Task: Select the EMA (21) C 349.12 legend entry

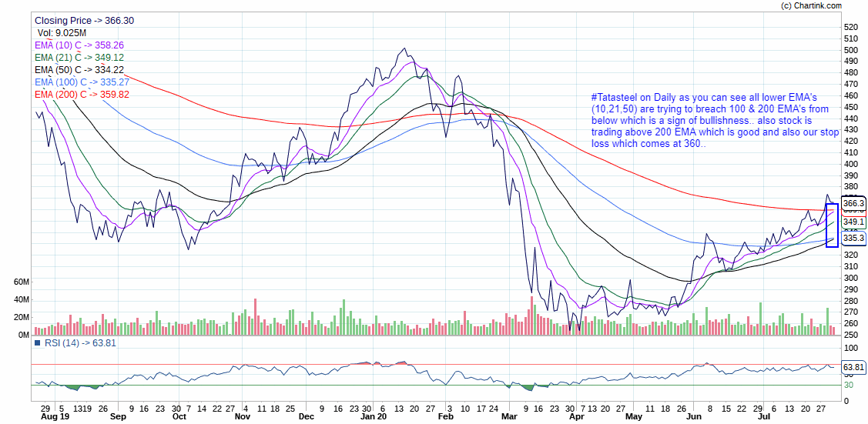Action: (x=79, y=58)
